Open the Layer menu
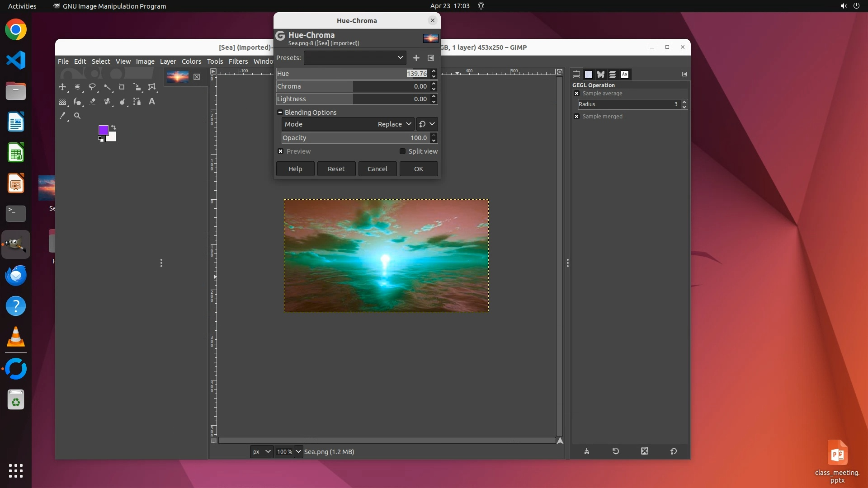The width and height of the screenshot is (868, 488). 168,61
